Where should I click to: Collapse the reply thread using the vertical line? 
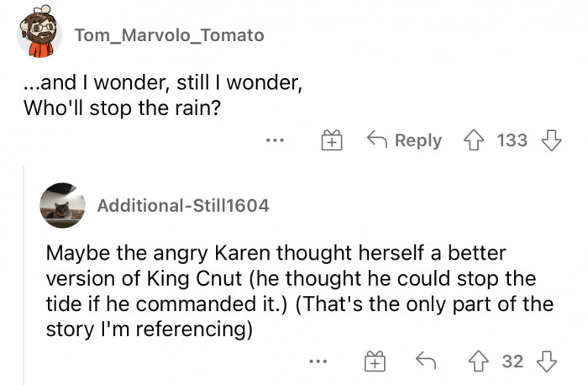[x=24, y=275]
